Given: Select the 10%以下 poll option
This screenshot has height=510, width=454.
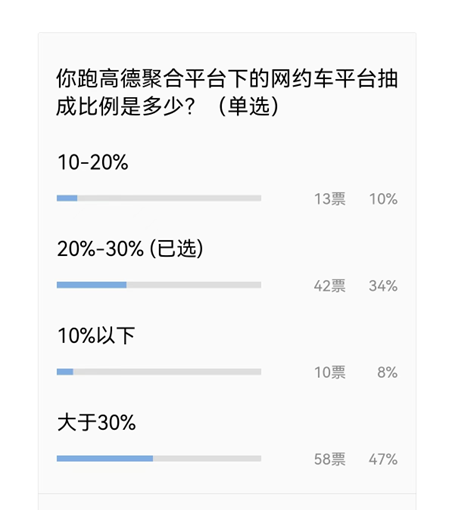Looking at the screenshot, I should 96,335.
